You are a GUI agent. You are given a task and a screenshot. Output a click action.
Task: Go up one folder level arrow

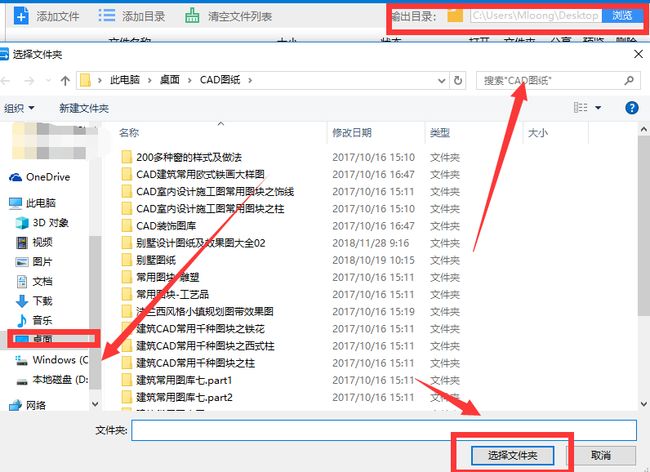click(x=65, y=80)
